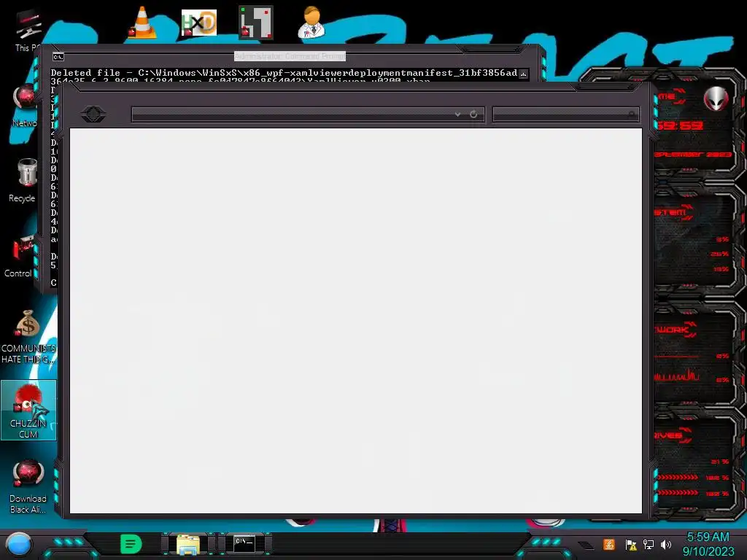
Task: Click the blue Start orb on taskbar
Action: coord(19,544)
